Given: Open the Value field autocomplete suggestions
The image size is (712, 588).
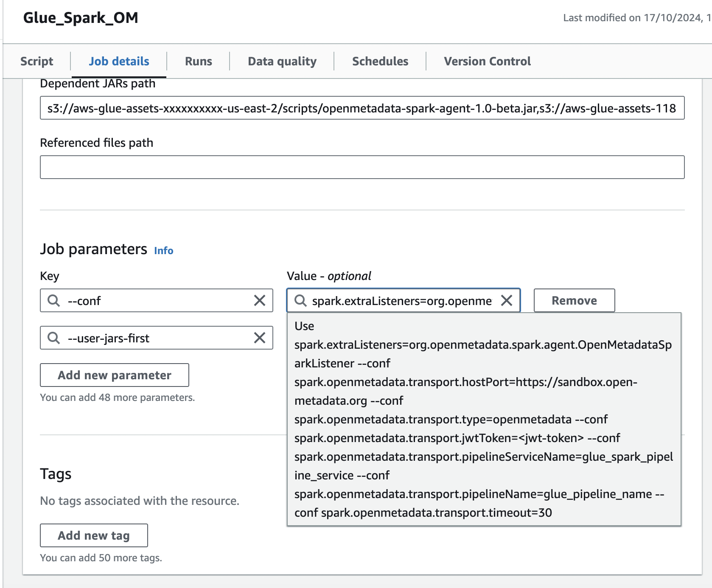Looking at the screenshot, I should tap(403, 301).
